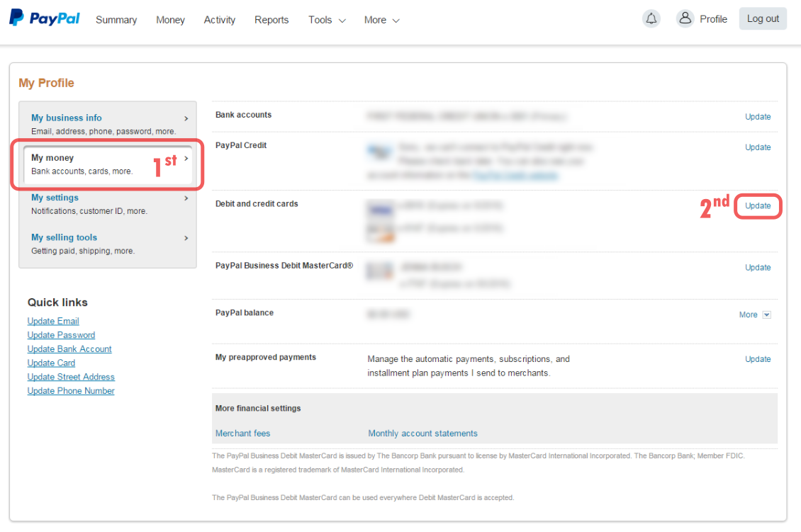Go to the Money tab
Screen dimensions: 801x532
click(170, 20)
